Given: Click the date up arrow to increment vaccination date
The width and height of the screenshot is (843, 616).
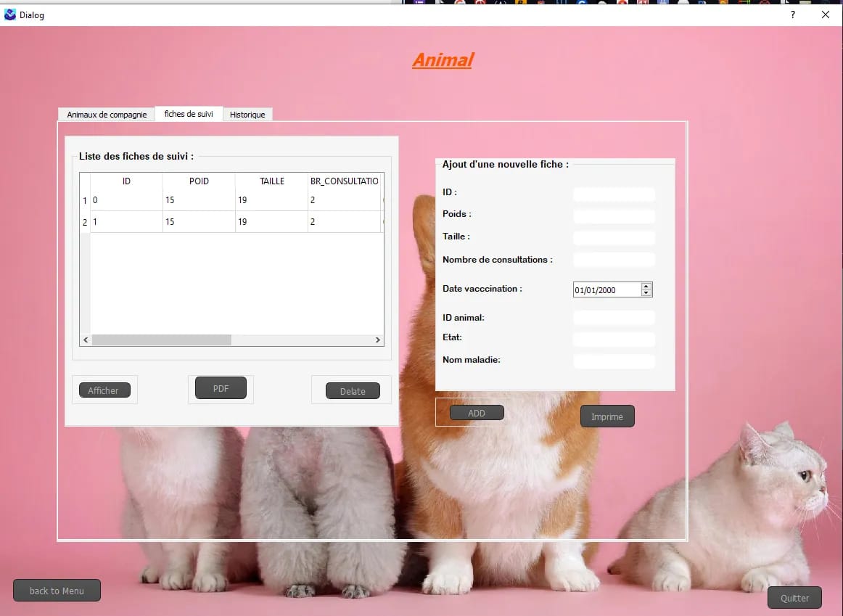Looking at the screenshot, I should click(646, 285).
